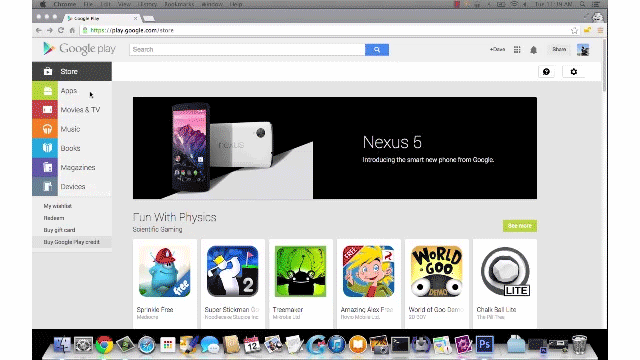Click the blue search magnifier button

tap(376, 49)
